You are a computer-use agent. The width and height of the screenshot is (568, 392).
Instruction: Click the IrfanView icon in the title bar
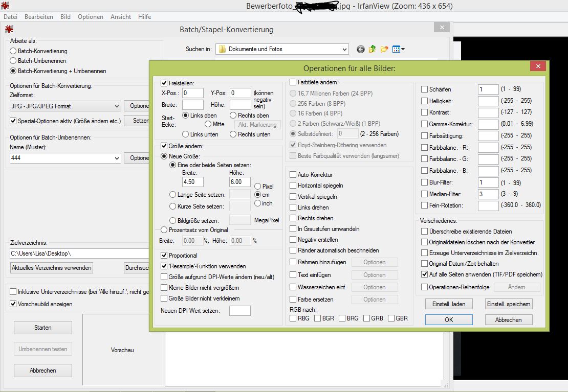coord(5,6)
